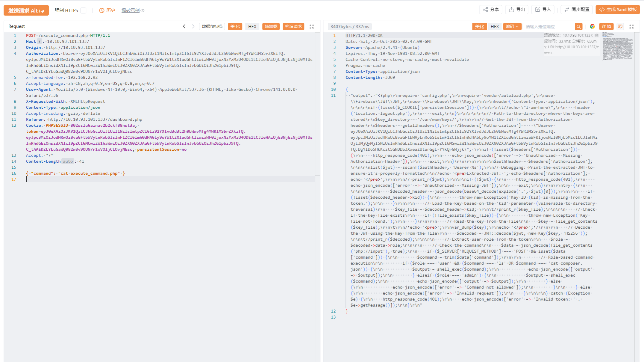Open the 历史 history clock icon
Viewport: 644px width, 362px height.
pos(102,10)
